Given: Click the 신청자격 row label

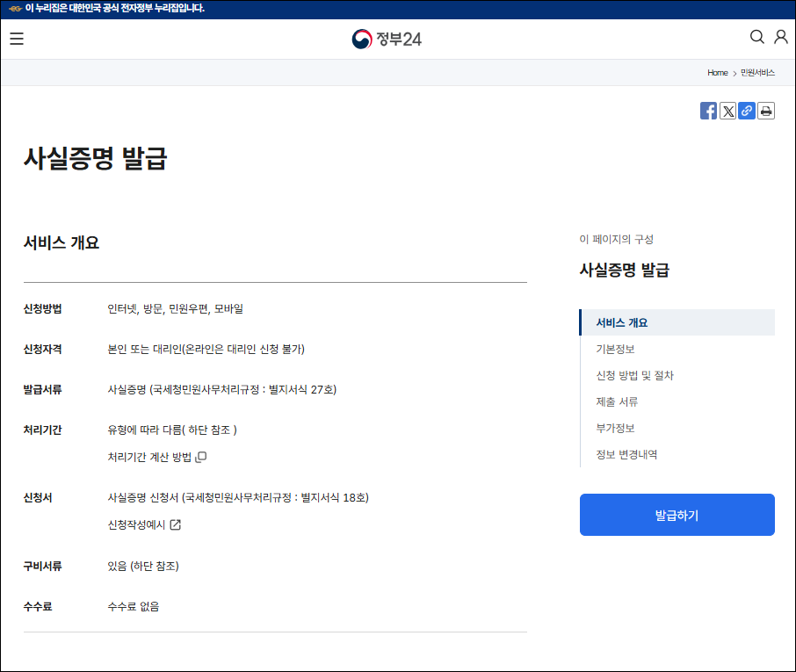Looking at the screenshot, I should click(43, 350).
